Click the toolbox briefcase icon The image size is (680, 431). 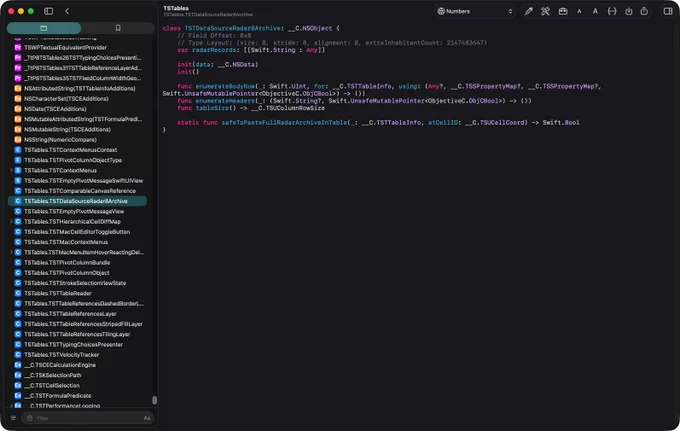[x=563, y=11]
